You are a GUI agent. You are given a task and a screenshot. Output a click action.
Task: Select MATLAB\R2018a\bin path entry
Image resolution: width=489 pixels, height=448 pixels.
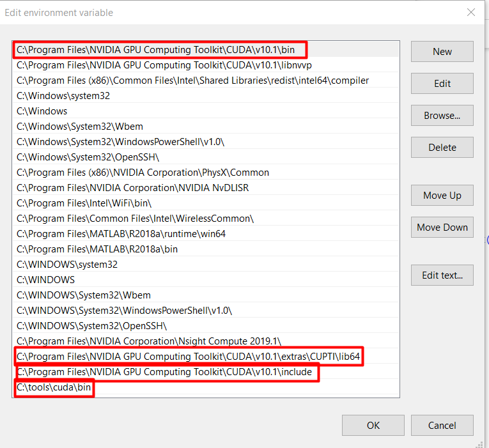(206, 249)
